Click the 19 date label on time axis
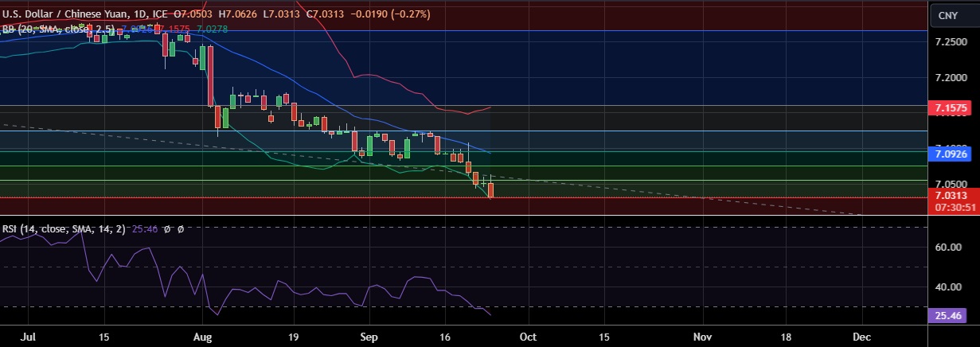Screen dimensions: 980x347 pos(293,337)
